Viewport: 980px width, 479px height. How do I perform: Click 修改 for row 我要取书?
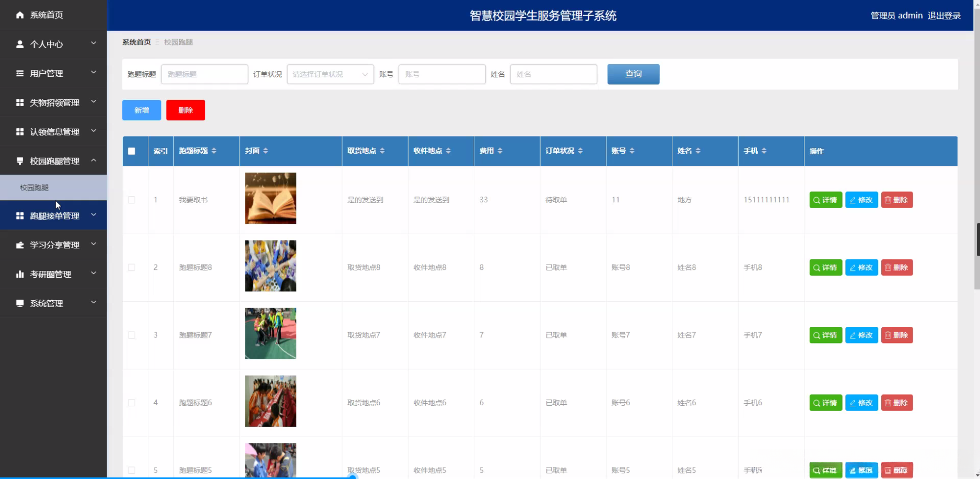[x=861, y=200]
